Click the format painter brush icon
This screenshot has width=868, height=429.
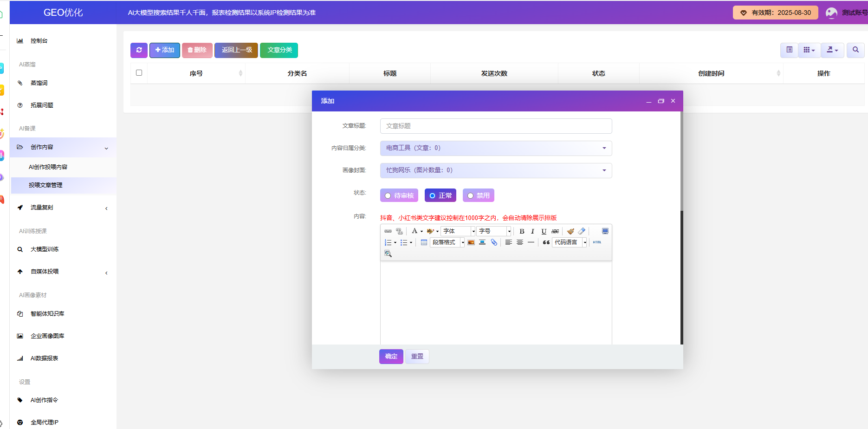click(x=570, y=231)
